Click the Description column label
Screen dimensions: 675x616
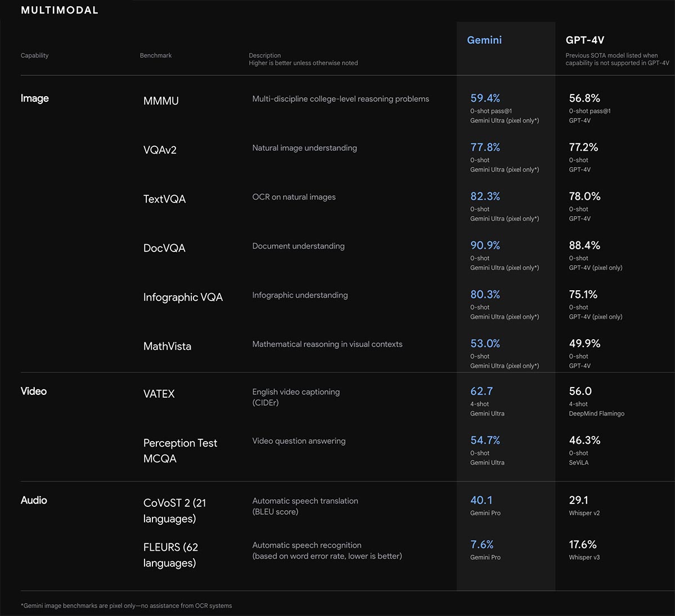[x=265, y=55]
